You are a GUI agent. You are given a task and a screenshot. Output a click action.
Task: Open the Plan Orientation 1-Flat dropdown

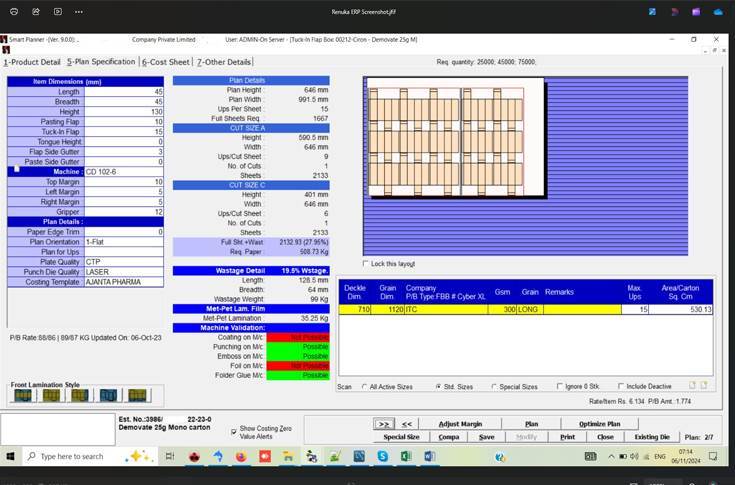click(x=124, y=241)
